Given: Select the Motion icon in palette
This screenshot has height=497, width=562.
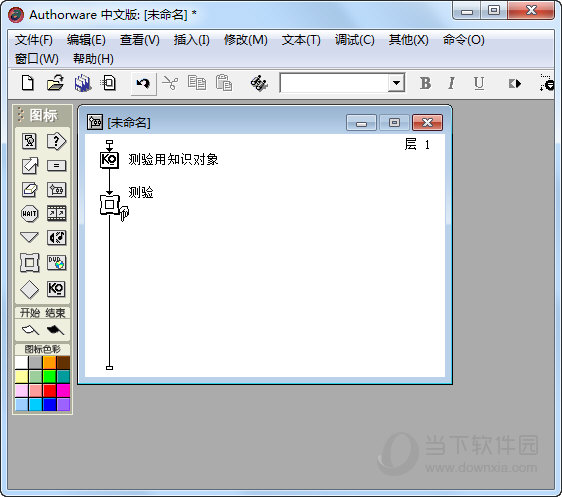Looking at the screenshot, I should tap(29, 166).
